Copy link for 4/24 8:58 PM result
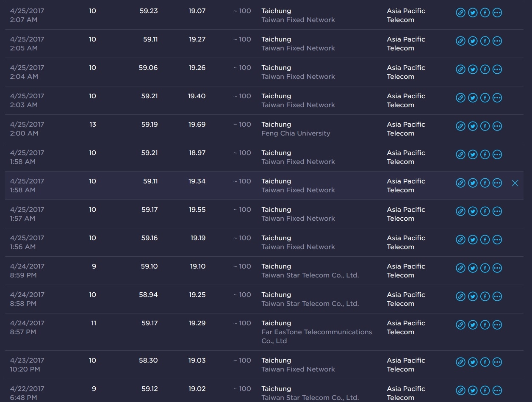 [460, 297]
